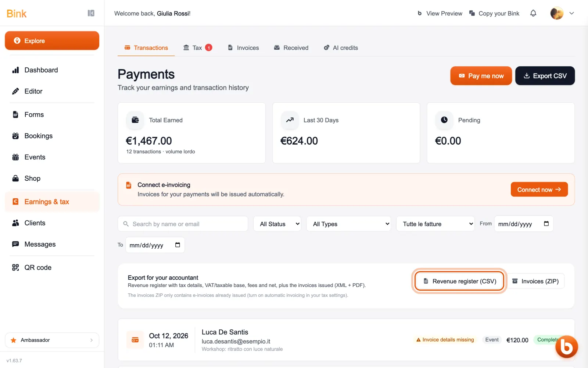Open notifications via the bell icon

point(533,13)
